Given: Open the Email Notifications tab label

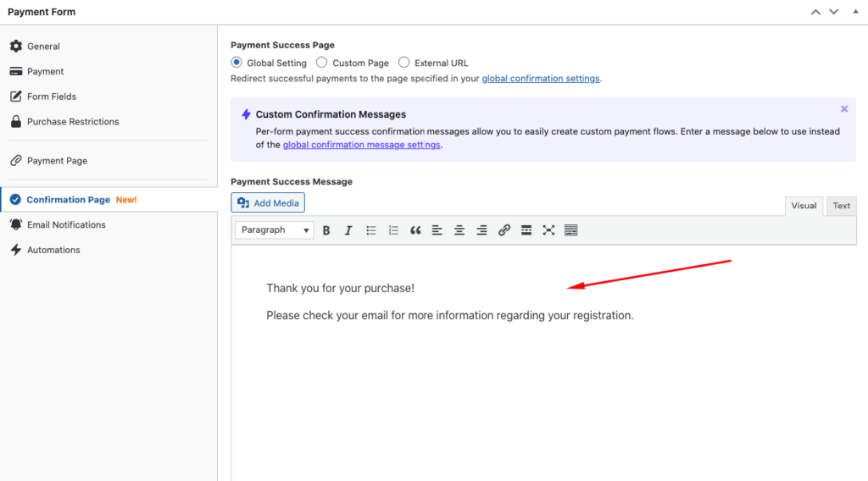Looking at the screenshot, I should (x=66, y=225).
